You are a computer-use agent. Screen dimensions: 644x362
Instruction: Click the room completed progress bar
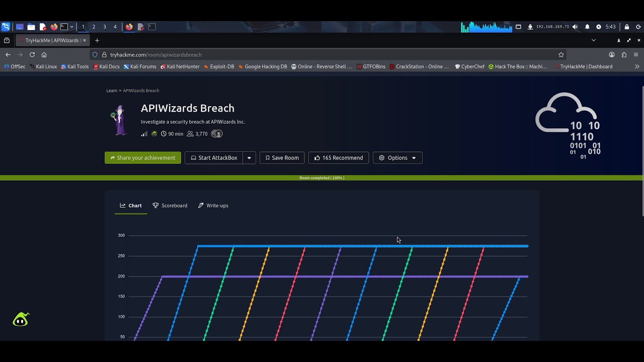pyautogui.click(x=322, y=178)
